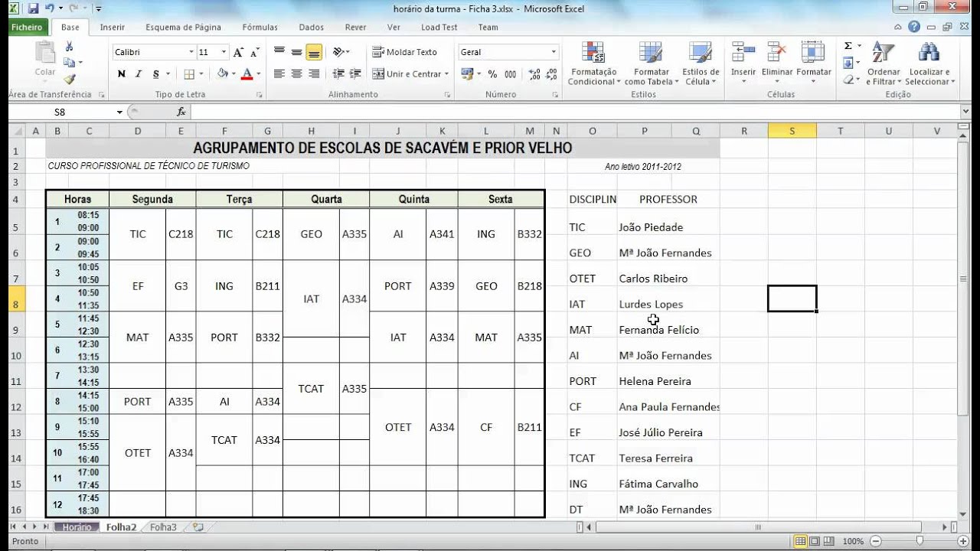Viewport: 980px width, 551px height.
Task: Apply bold with the N button
Action: click(x=121, y=74)
